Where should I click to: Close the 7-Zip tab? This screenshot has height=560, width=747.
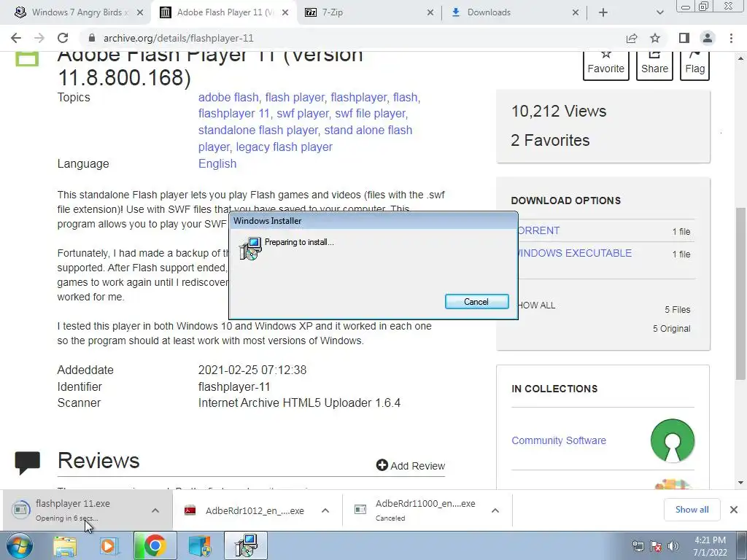click(430, 12)
